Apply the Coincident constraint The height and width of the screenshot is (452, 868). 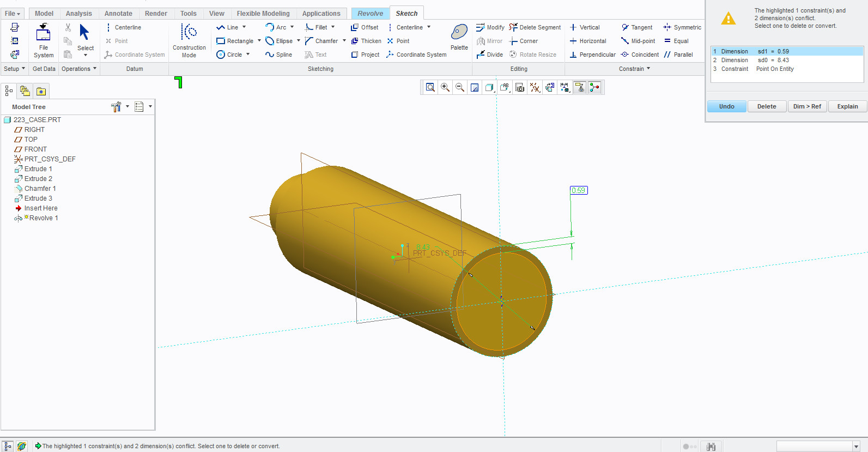pyautogui.click(x=640, y=55)
